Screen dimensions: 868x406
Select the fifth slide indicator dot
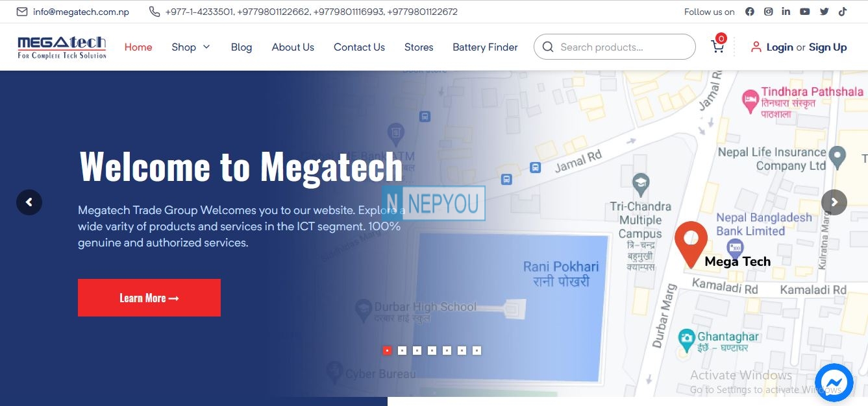point(447,350)
